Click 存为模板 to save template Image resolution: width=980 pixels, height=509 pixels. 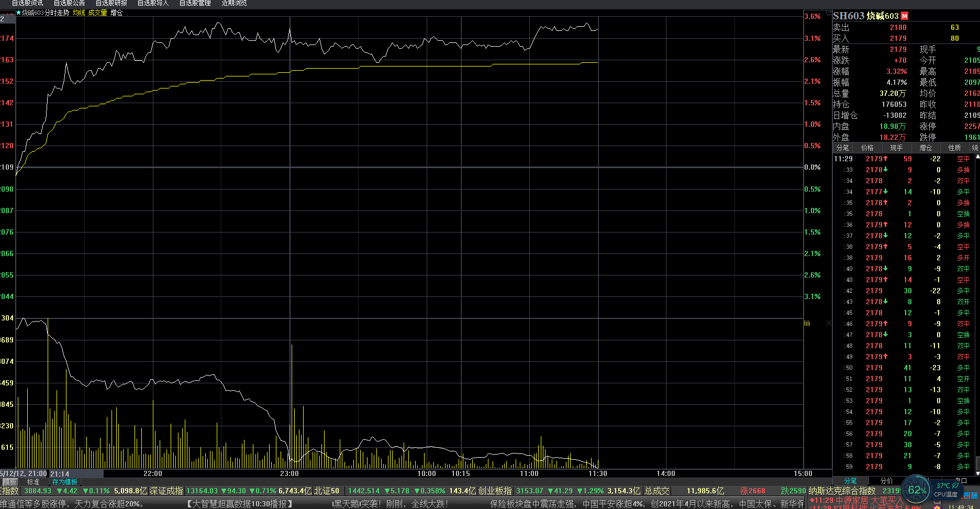pyautogui.click(x=65, y=482)
